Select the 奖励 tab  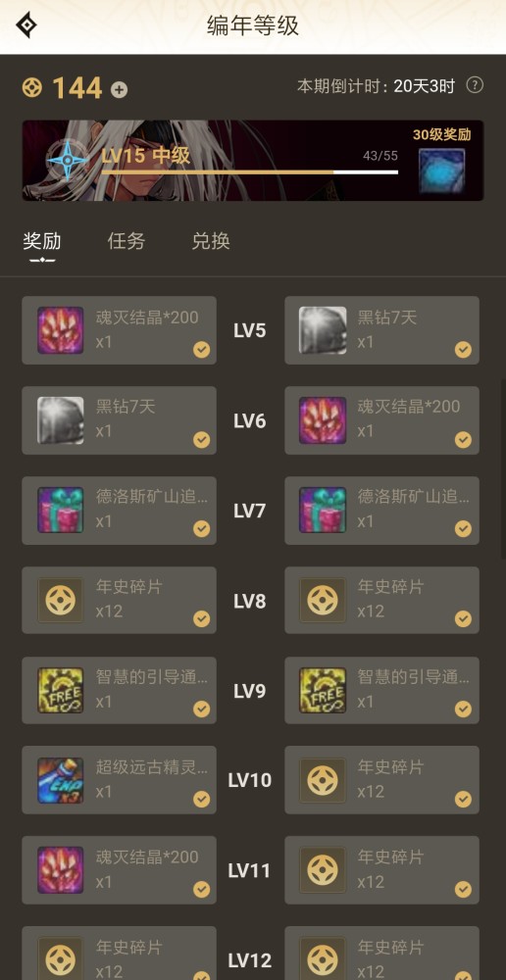coord(42,241)
